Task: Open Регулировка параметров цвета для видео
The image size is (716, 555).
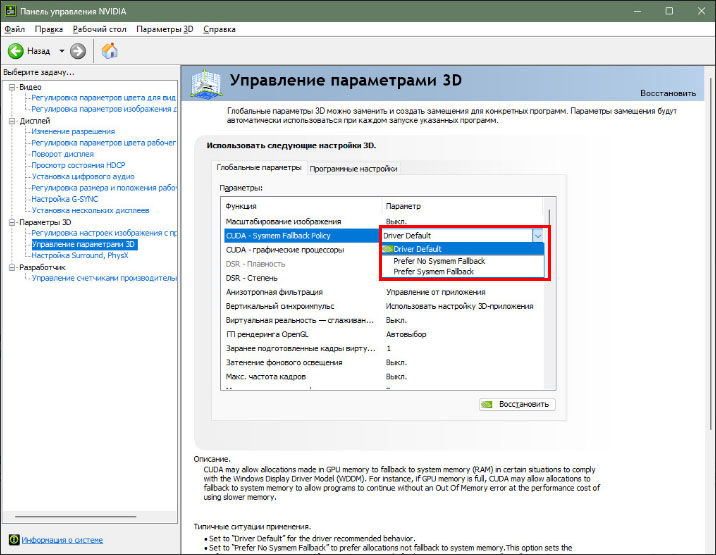Action: point(104,98)
